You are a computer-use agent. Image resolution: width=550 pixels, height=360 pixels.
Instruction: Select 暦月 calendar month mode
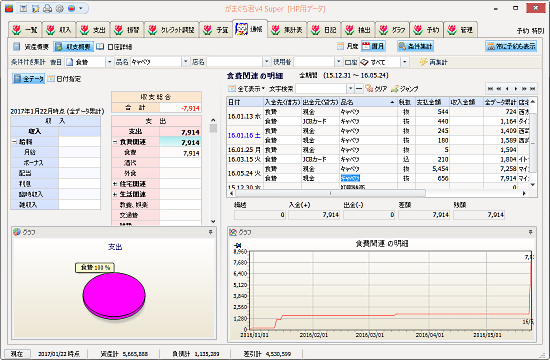pyautogui.click(x=373, y=46)
